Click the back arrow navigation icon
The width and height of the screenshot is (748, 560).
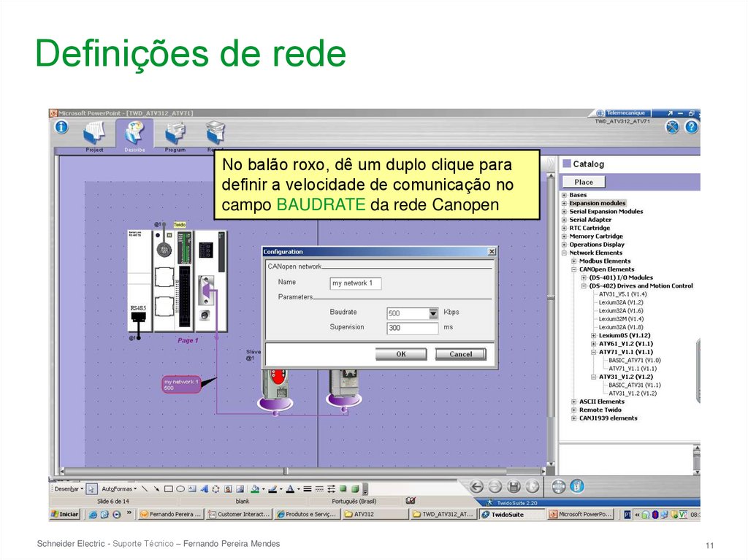tap(476, 486)
